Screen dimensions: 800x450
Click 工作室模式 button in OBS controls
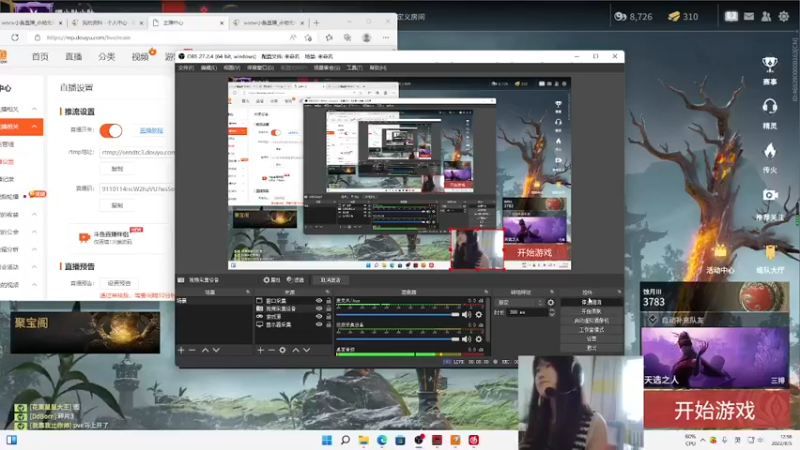[591, 330]
